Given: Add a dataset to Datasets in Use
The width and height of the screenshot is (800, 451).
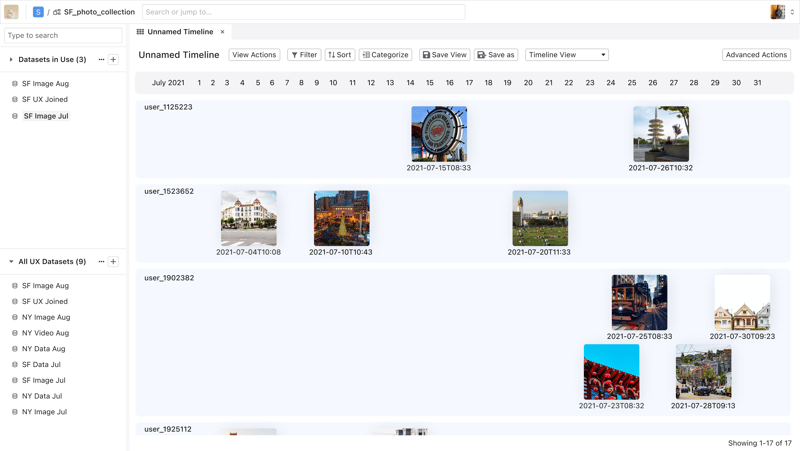Looking at the screenshot, I should coord(113,60).
